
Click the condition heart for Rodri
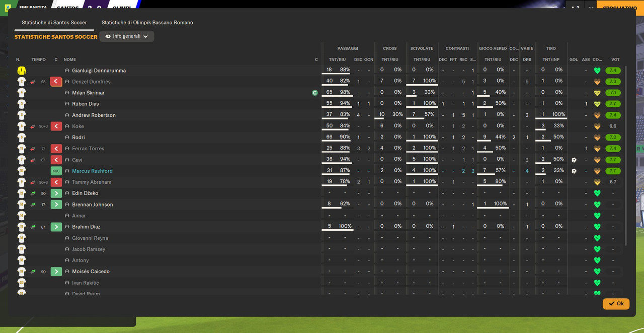tap(597, 138)
